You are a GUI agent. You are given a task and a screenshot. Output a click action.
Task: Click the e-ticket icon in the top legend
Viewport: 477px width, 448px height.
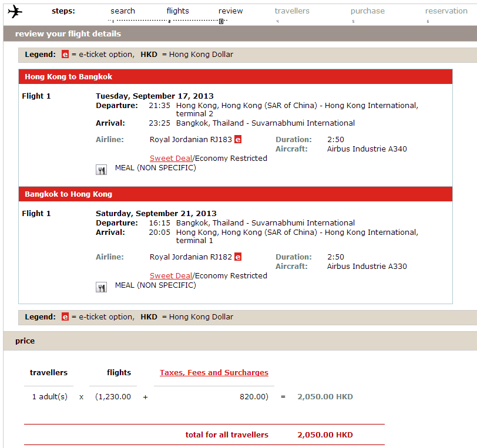point(65,55)
